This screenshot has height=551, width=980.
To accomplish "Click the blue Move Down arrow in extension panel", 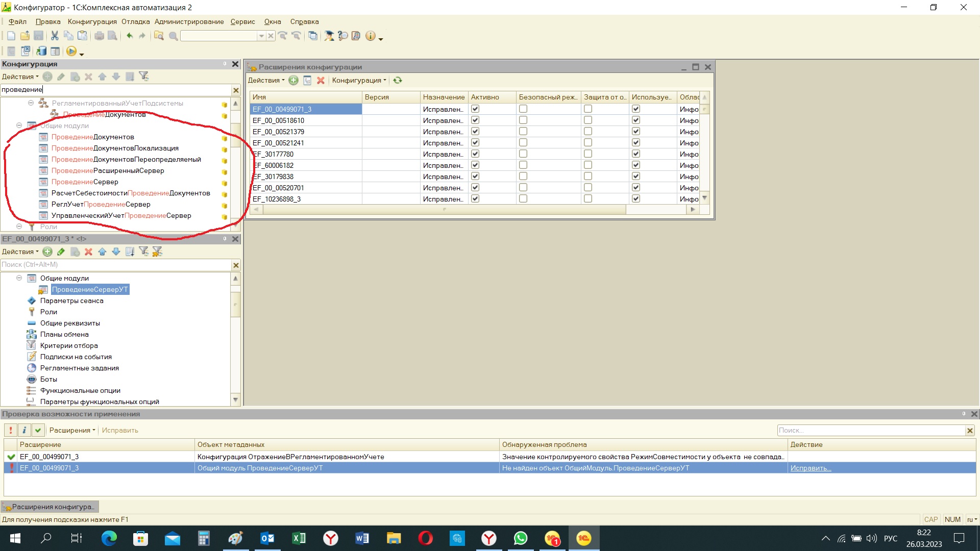I will [116, 252].
